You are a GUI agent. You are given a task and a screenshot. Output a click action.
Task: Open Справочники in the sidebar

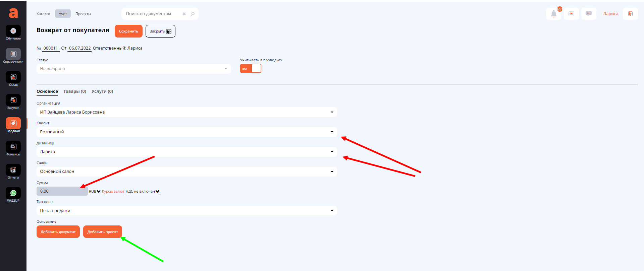tap(13, 54)
